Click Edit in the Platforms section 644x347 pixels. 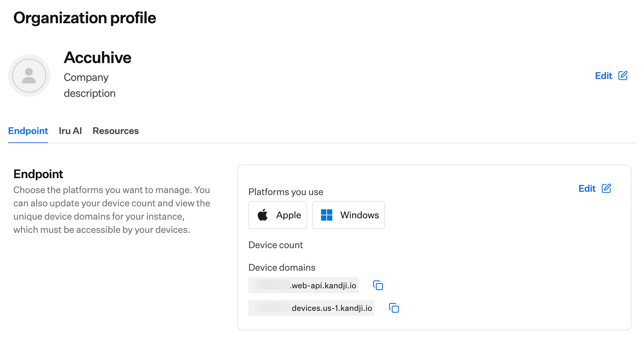(x=587, y=188)
